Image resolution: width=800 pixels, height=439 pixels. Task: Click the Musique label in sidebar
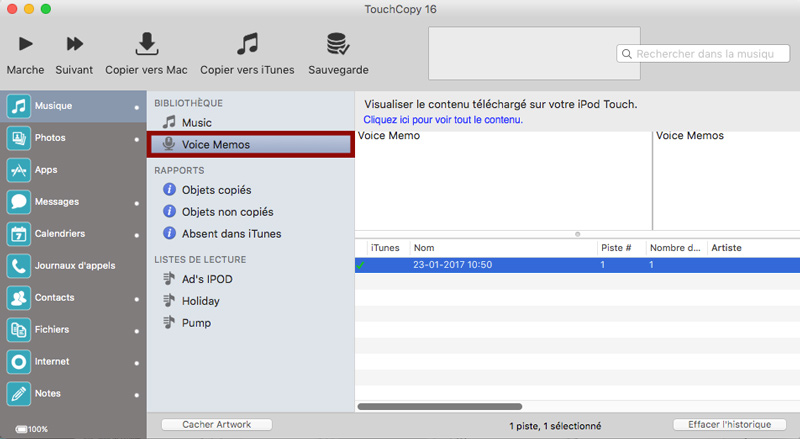click(x=54, y=106)
